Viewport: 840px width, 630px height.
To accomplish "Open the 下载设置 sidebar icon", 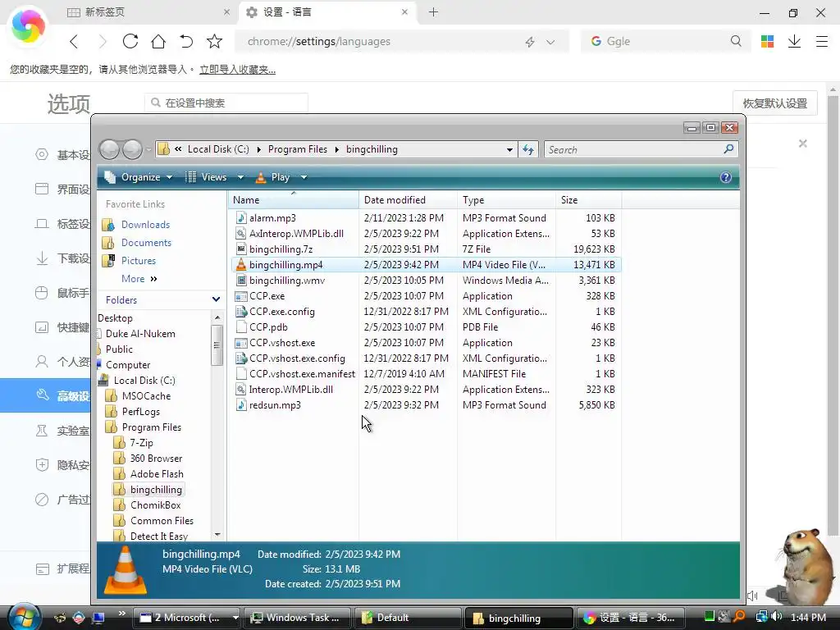I will (42, 258).
